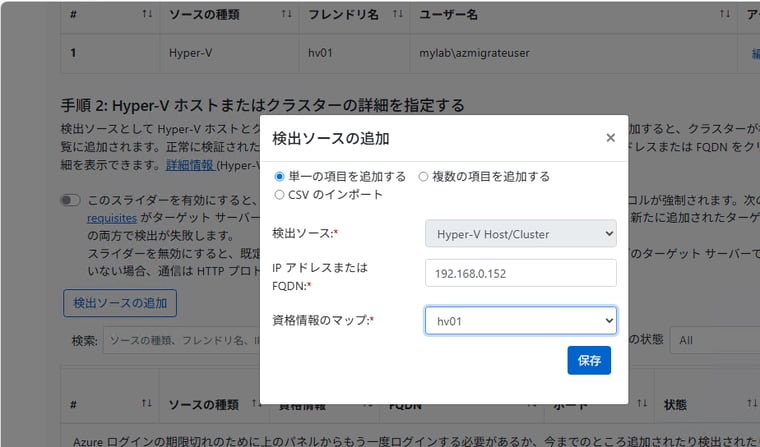Sort bottom table by ポート column arrows
Image resolution: width=760 pixels, height=447 pixels.
pyautogui.click(x=642, y=403)
